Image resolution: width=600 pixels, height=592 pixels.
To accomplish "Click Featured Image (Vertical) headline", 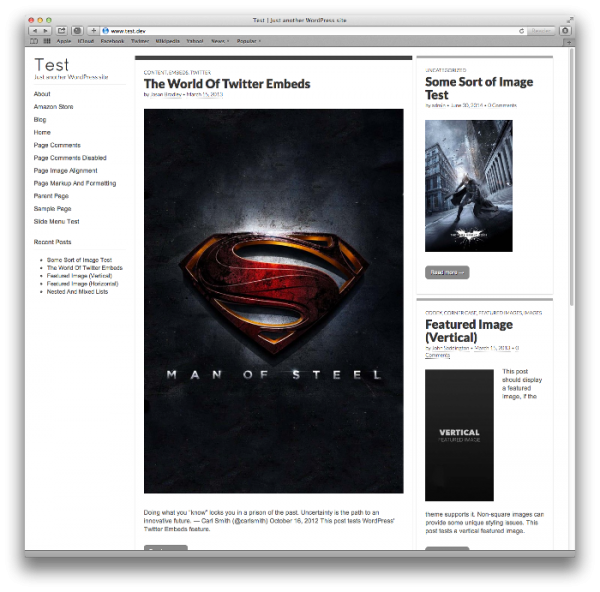I will [469, 331].
